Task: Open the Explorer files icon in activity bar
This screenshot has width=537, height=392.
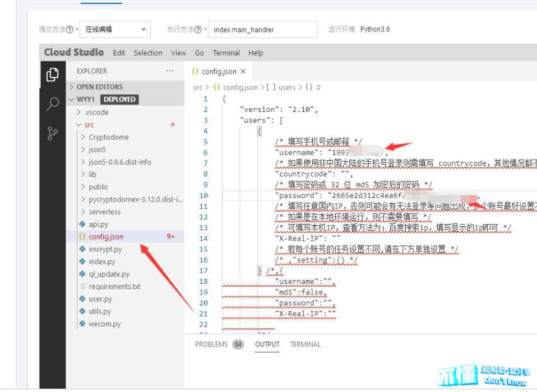Action: tap(52, 74)
